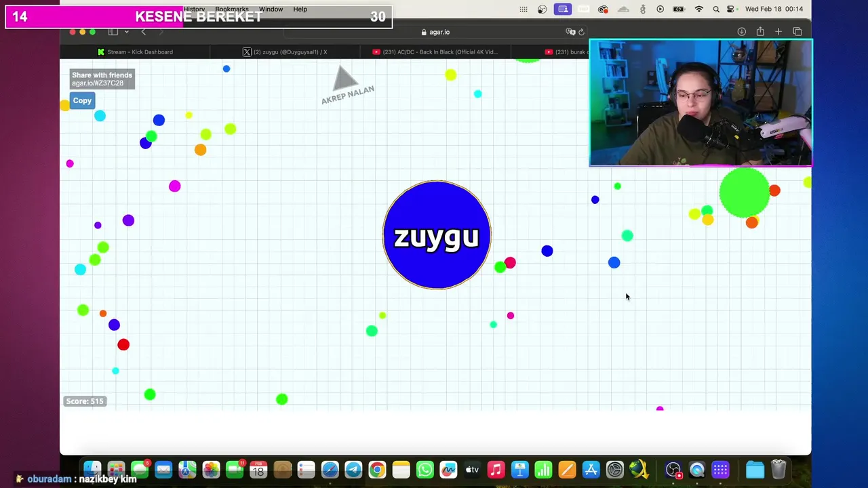Open the purple screen mirroring menu bar item
Image resolution: width=868 pixels, height=488 pixels.
click(563, 9)
